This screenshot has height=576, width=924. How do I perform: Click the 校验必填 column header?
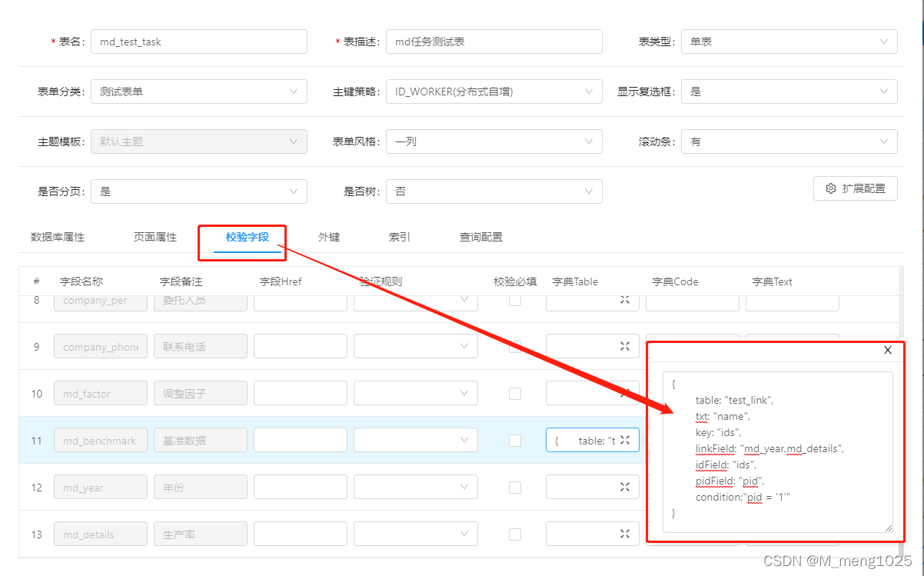click(x=515, y=281)
